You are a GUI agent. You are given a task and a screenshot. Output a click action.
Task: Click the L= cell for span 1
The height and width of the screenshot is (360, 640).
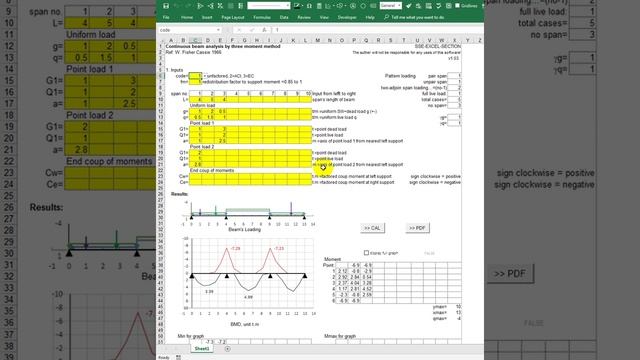[x=196, y=99]
